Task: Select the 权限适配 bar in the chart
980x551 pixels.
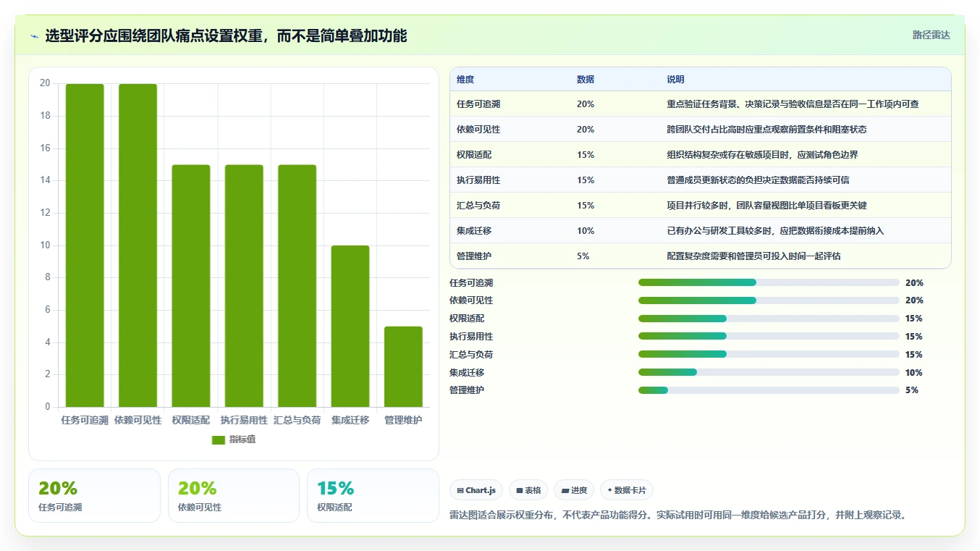Action: point(191,286)
